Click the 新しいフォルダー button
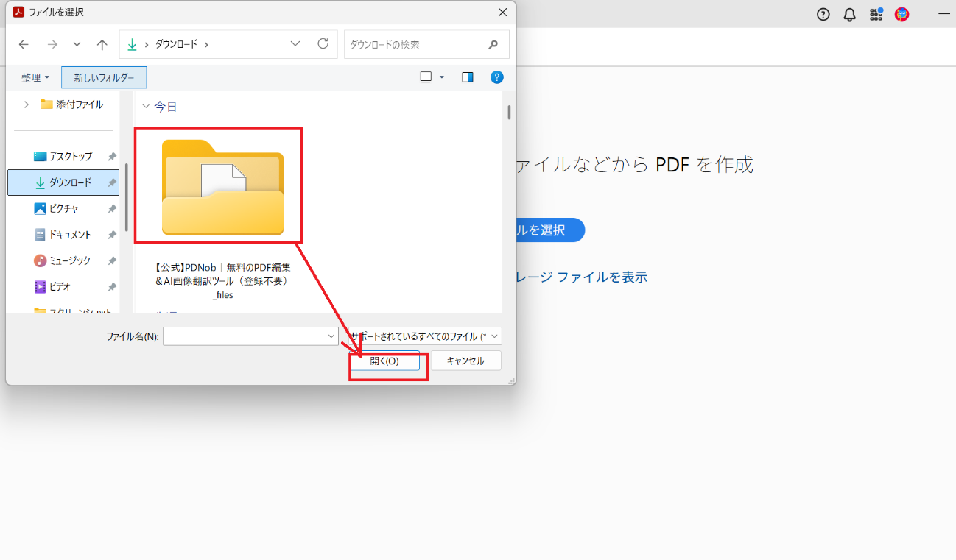956x560 pixels. point(104,77)
